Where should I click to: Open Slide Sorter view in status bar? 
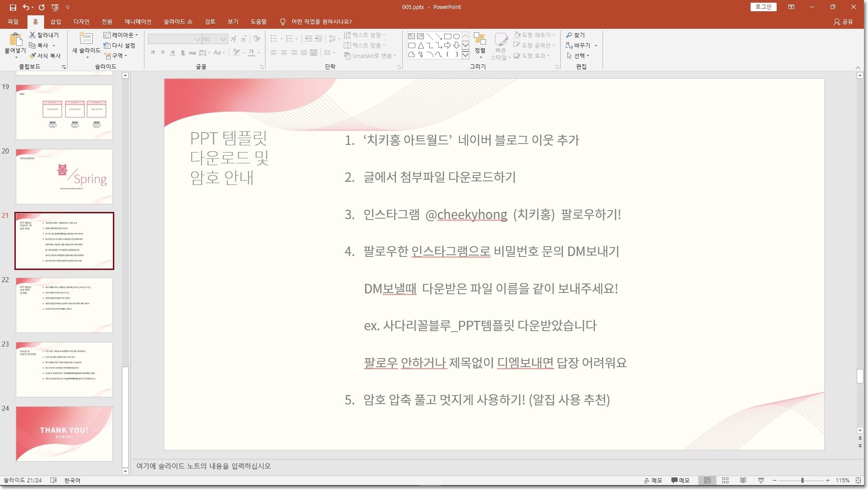click(725, 481)
